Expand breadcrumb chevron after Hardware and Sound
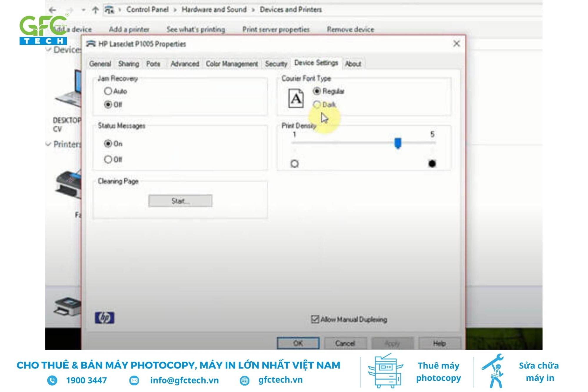Screen dimensions: 588x392 coord(253,10)
